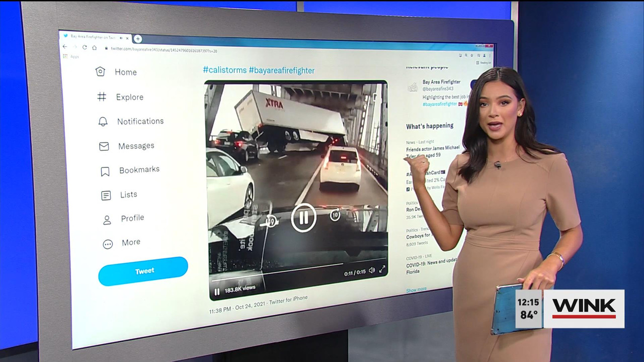
Task: Rewind video ten seconds
Action: tap(271, 221)
